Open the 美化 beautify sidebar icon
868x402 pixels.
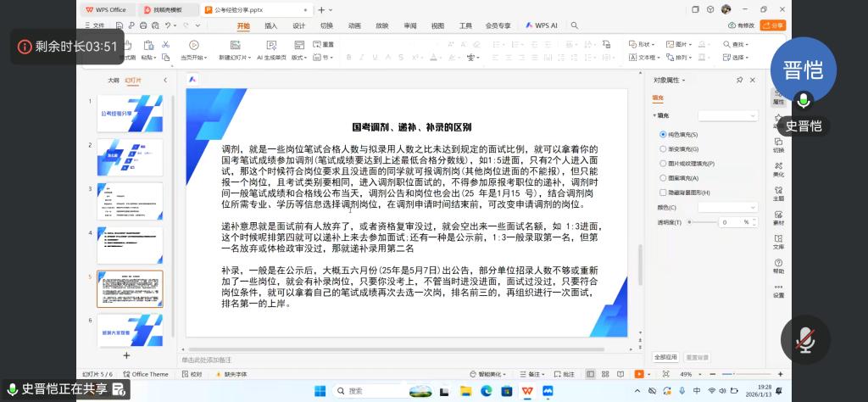coord(778,170)
